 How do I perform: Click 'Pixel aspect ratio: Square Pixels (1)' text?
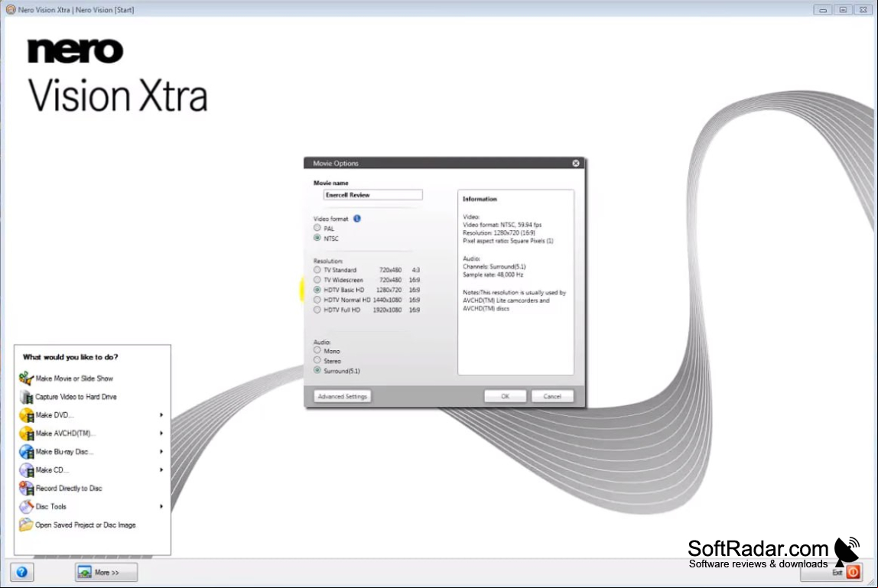(x=508, y=241)
